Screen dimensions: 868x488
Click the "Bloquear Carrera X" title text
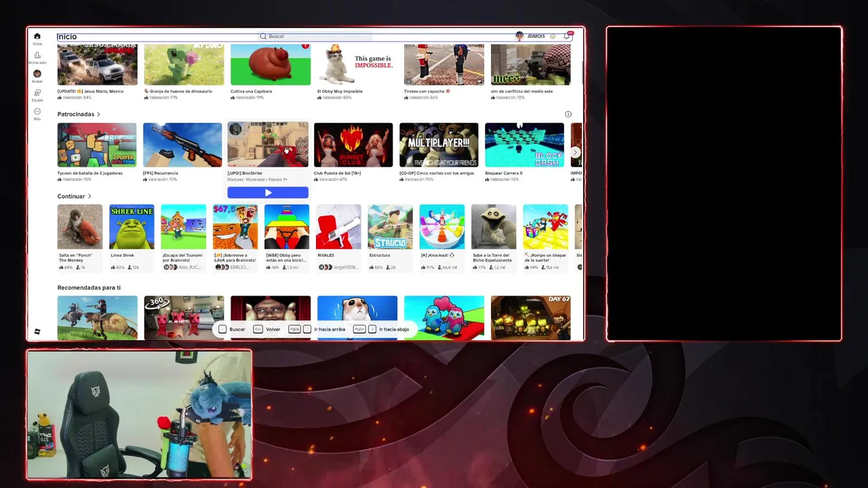click(x=504, y=174)
